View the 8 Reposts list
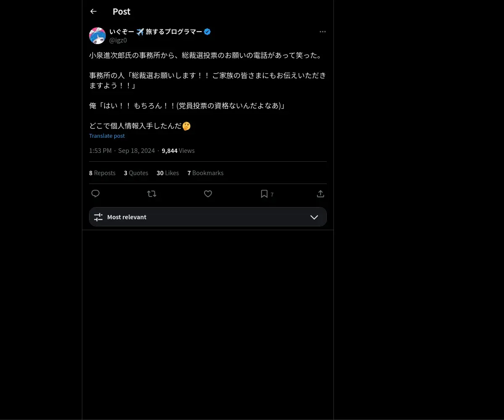The width and height of the screenshot is (504, 420). tap(102, 173)
